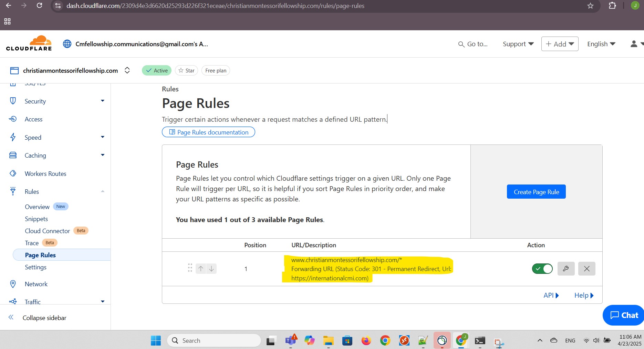The height and width of the screenshot is (349, 644).
Task: Click the Traffic icon in the sidebar
Action: point(13,301)
